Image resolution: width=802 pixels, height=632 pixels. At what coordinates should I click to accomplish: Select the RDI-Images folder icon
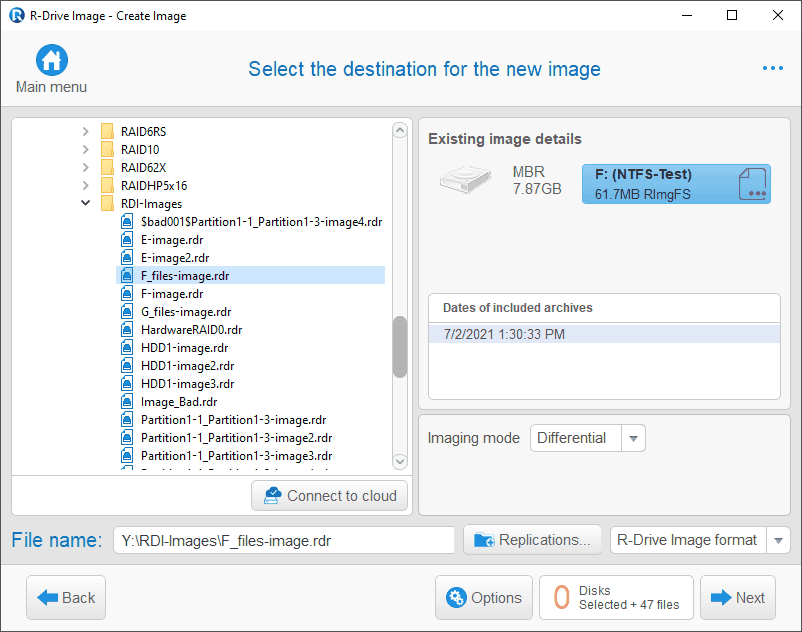tap(107, 204)
